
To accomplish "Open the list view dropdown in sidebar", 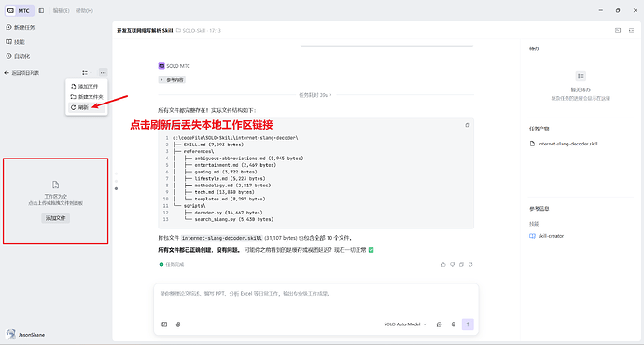I will pos(87,73).
